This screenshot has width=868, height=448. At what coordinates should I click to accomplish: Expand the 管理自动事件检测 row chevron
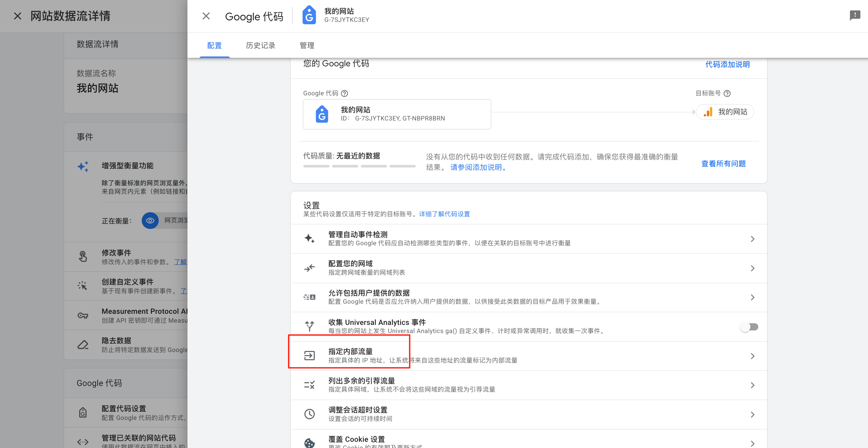[753, 238]
